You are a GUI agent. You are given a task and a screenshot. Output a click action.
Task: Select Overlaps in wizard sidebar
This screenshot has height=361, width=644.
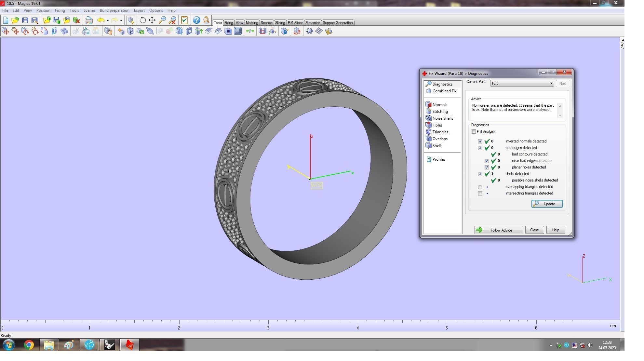(437, 139)
